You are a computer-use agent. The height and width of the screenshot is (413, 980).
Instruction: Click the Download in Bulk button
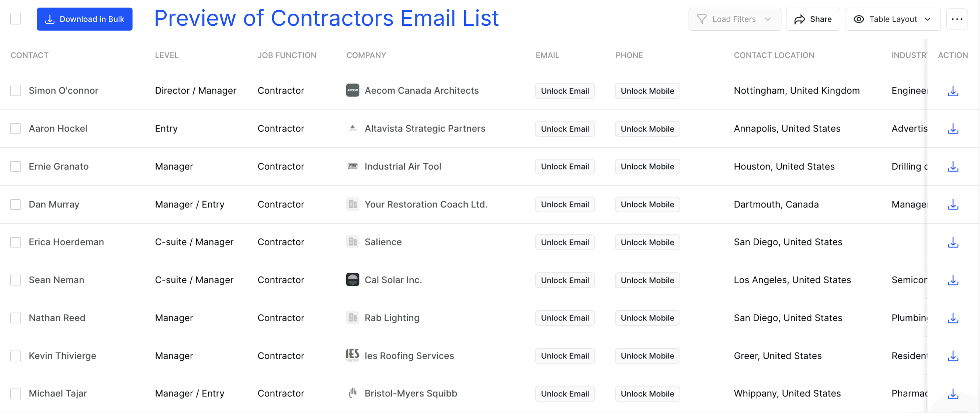click(x=84, y=19)
